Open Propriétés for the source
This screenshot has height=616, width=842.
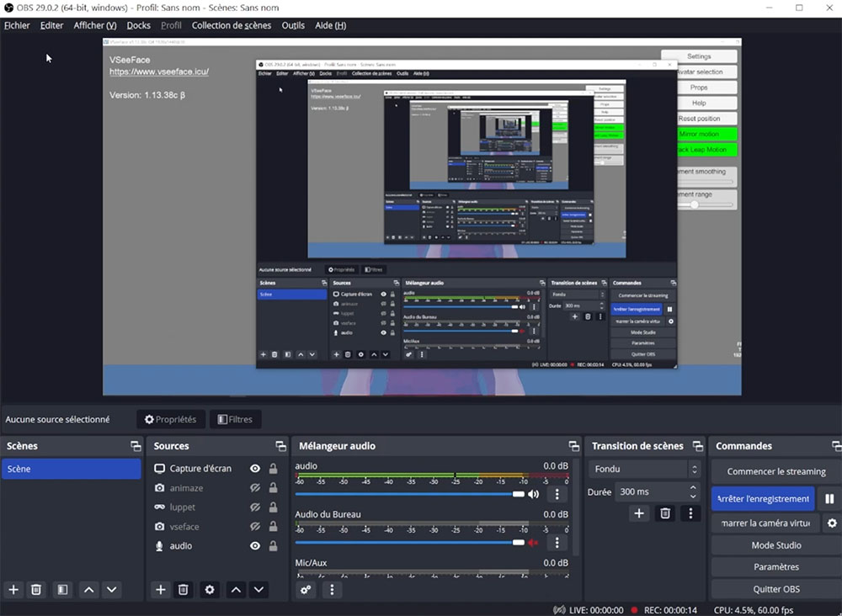pyautogui.click(x=171, y=419)
